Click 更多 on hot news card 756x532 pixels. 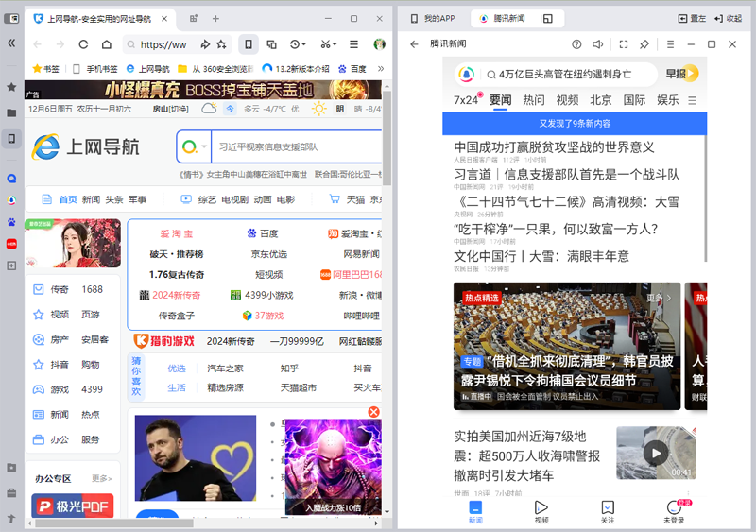659,298
